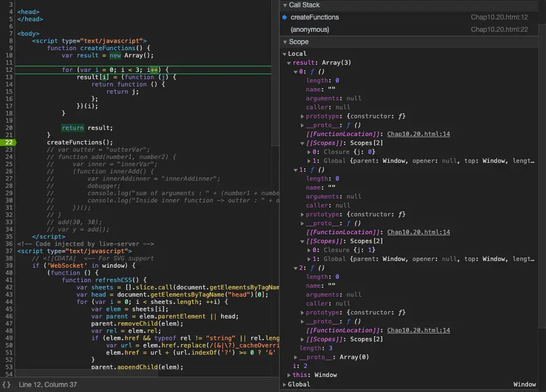
Task: Click 'function refreshCSS()' on line 41
Action: tap(100, 280)
